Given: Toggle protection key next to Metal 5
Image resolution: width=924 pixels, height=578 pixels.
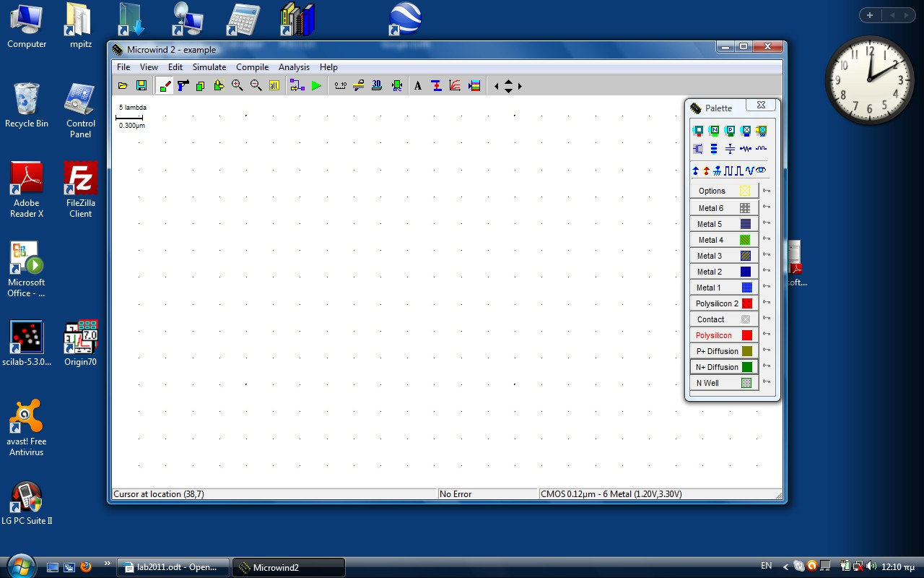Looking at the screenshot, I should [x=767, y=223].
